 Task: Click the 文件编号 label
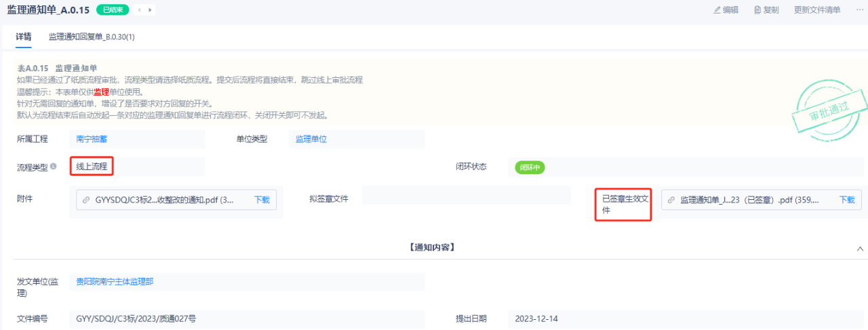(x=33, y=318)
